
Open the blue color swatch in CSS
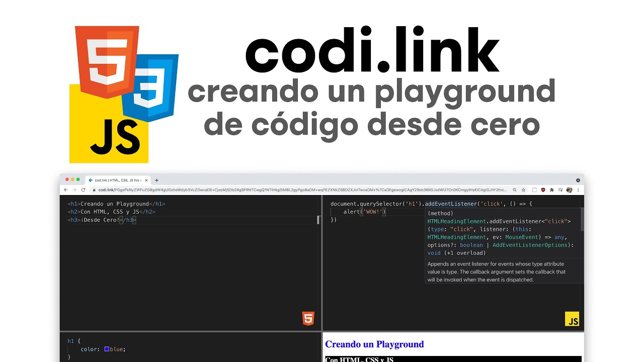[107, 349]
